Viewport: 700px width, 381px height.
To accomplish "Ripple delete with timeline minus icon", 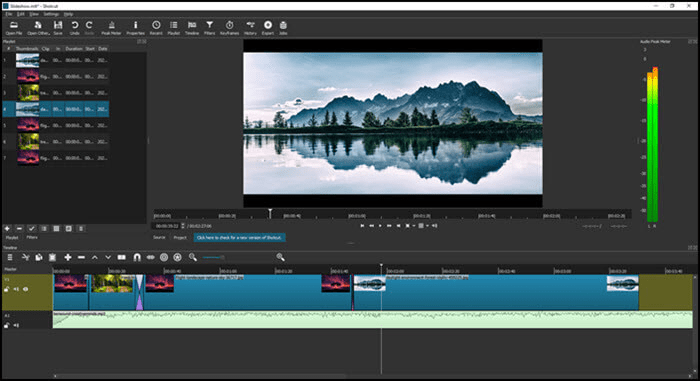I will click(x=81, y=257).
